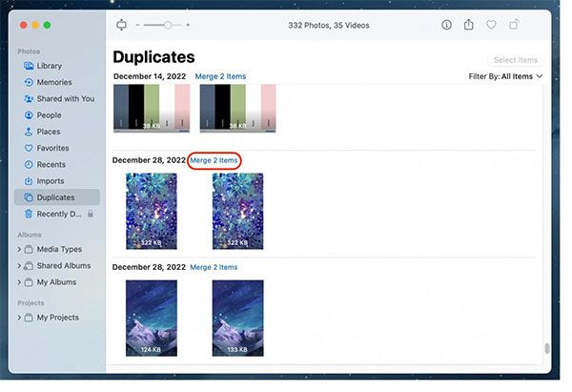Select the first 38 KB color stripes thumbnail

[152, 108]
